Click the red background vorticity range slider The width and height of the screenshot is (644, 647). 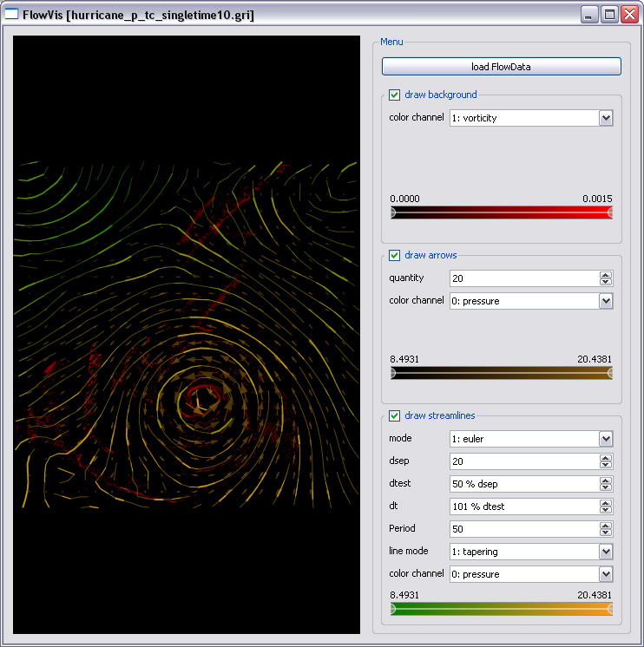coord(501,212)
